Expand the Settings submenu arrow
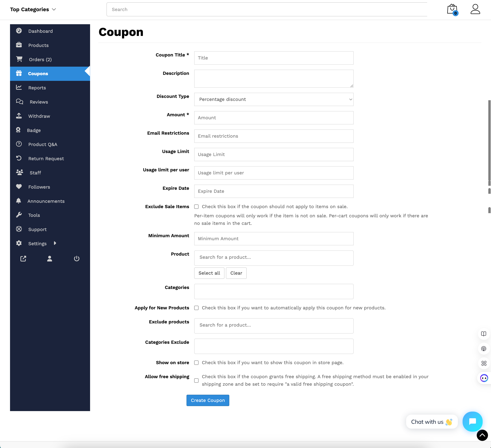The image size is (491, 448). click(55, 243)
